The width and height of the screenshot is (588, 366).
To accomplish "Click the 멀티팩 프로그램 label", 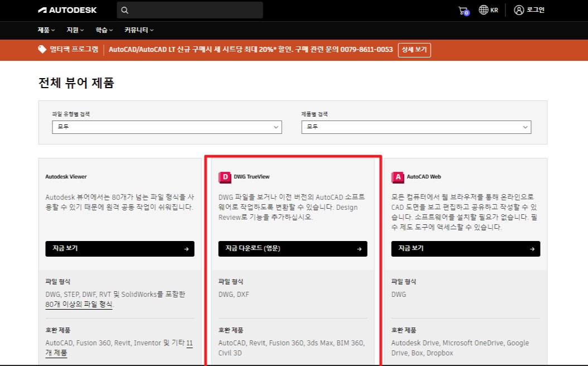I will pos(74,49).
